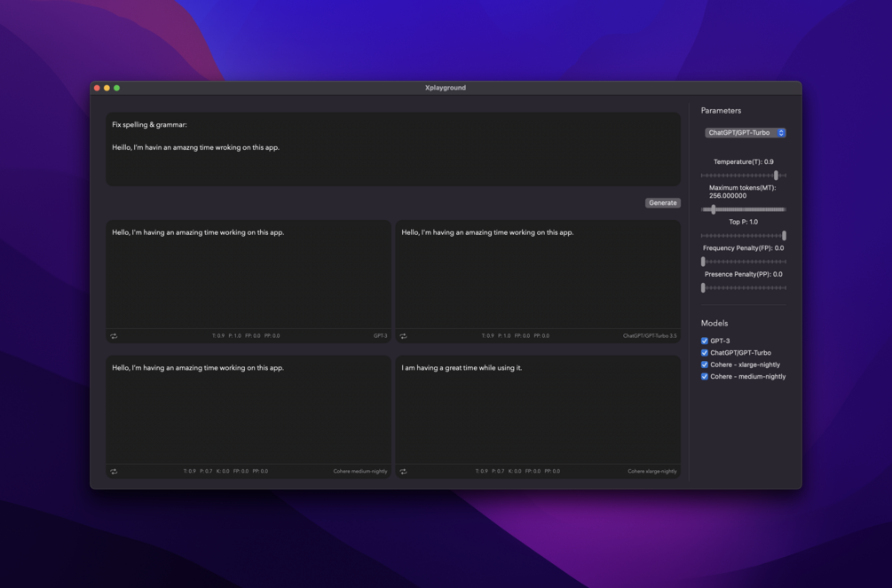Click the ChatGPT/GPT-Turbo 3.5 output text box
The width and height of the screenshot is (892, 588).
pos(538,275)
